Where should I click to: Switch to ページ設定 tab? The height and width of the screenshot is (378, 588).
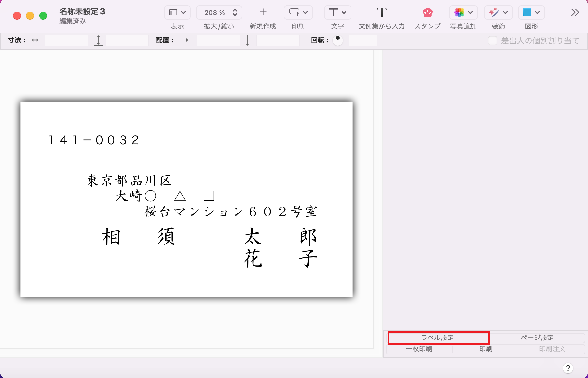(x=537, y=338)
